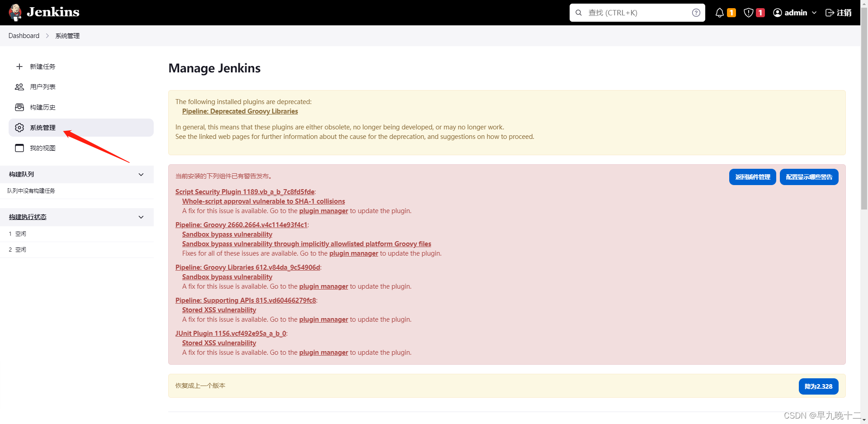Click the Jenkins butler logo
Image resolution: width=868 pixels, height=424 pixels.
point(15,12)
